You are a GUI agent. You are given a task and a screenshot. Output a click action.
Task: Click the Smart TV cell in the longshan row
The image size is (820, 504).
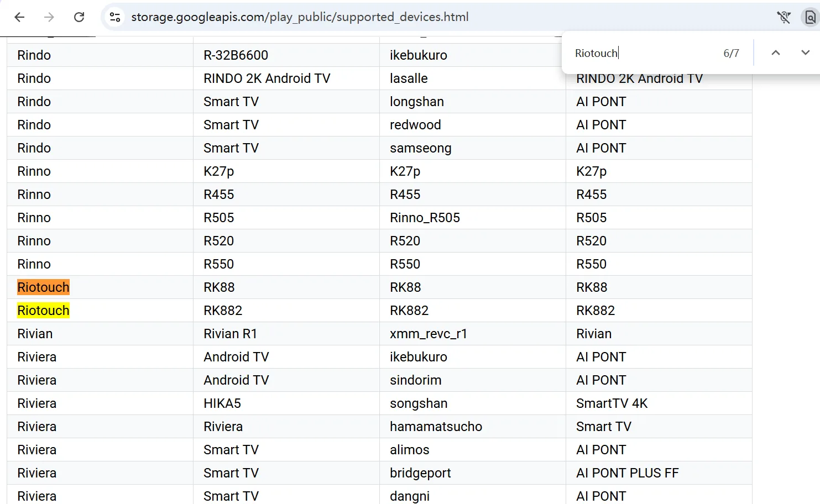click(x=286, y=102)
